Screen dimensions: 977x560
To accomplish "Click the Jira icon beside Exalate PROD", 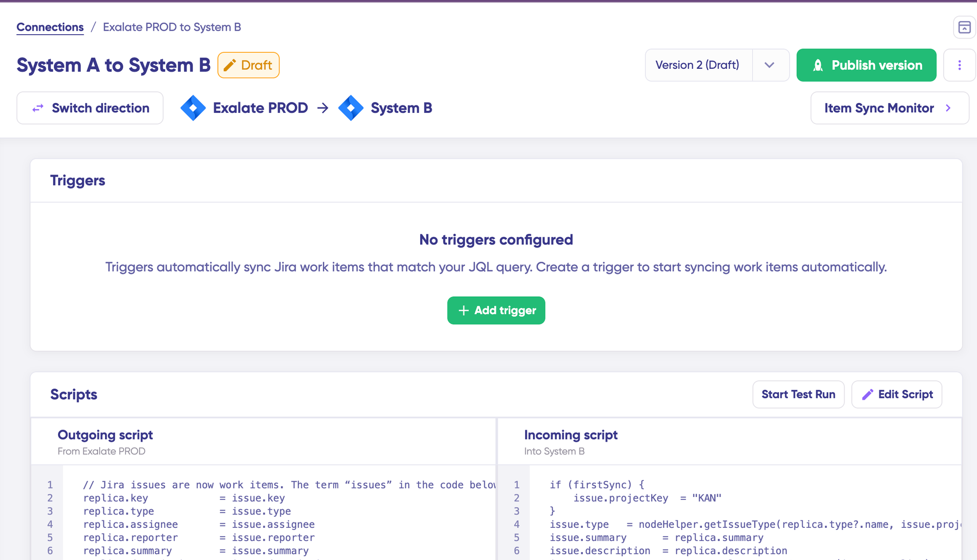I will pyautogui.click(x=193, y=108).
